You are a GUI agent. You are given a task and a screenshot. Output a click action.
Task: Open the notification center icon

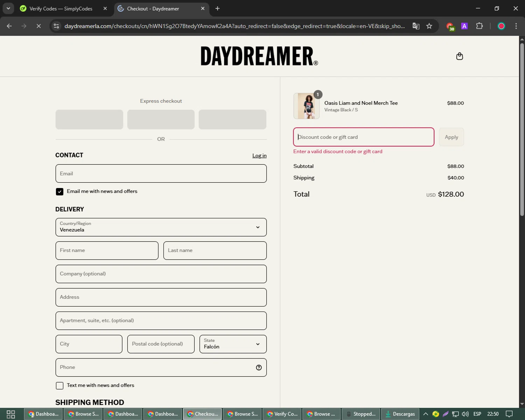point(509,414)
